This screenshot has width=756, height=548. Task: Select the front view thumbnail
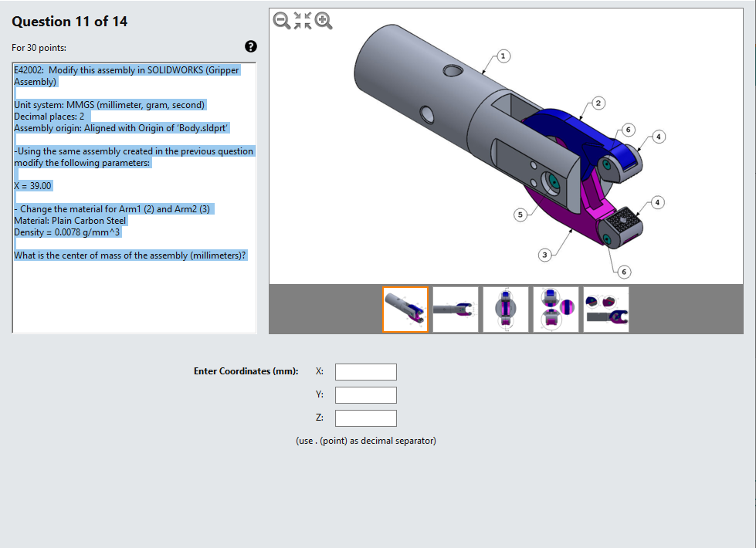tap(506, 310)
